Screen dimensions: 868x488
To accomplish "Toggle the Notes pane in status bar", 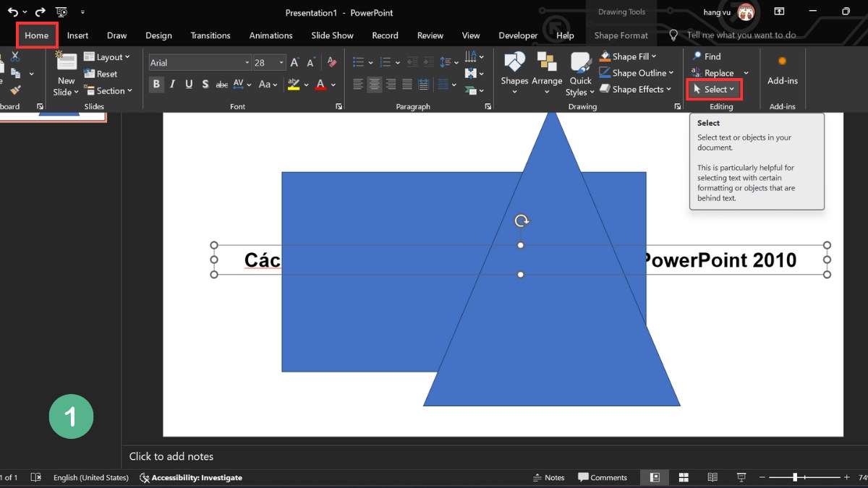I will (x=548, y=477).
